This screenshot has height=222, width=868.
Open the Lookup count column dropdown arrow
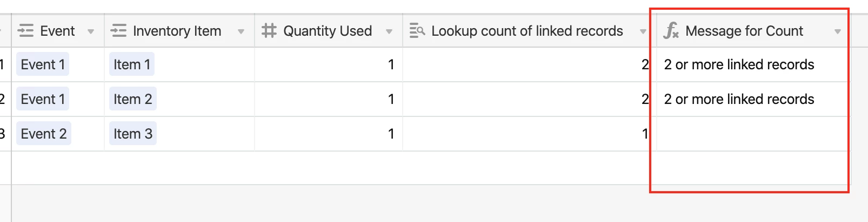point(643,31)
